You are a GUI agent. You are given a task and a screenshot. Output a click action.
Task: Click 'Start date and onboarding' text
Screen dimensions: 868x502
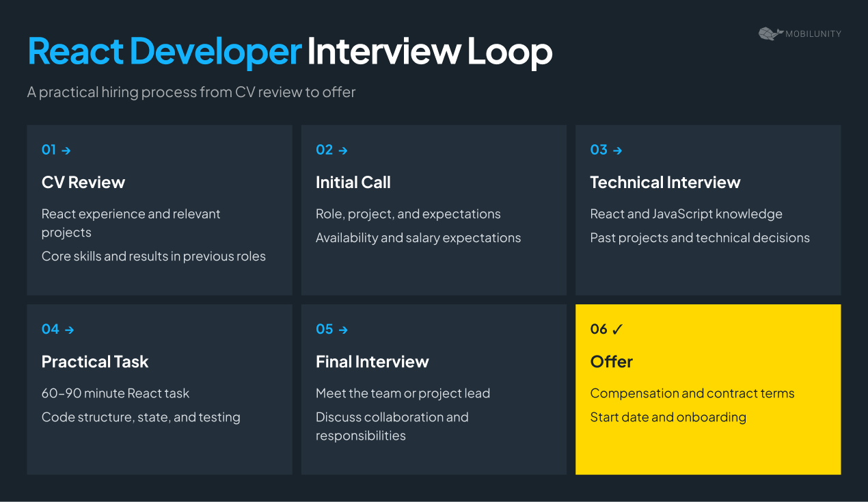pos(668,417)
